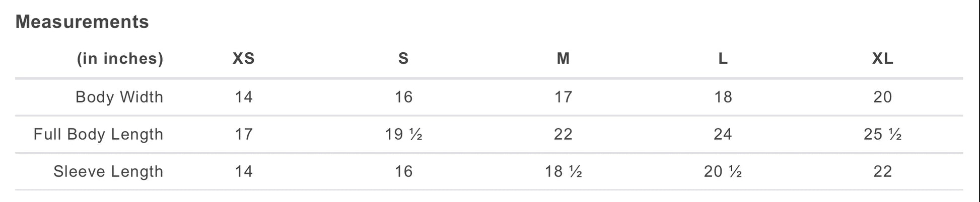Click the "(in inches)" header label
980x202 pixels.
tap(120, 59)
